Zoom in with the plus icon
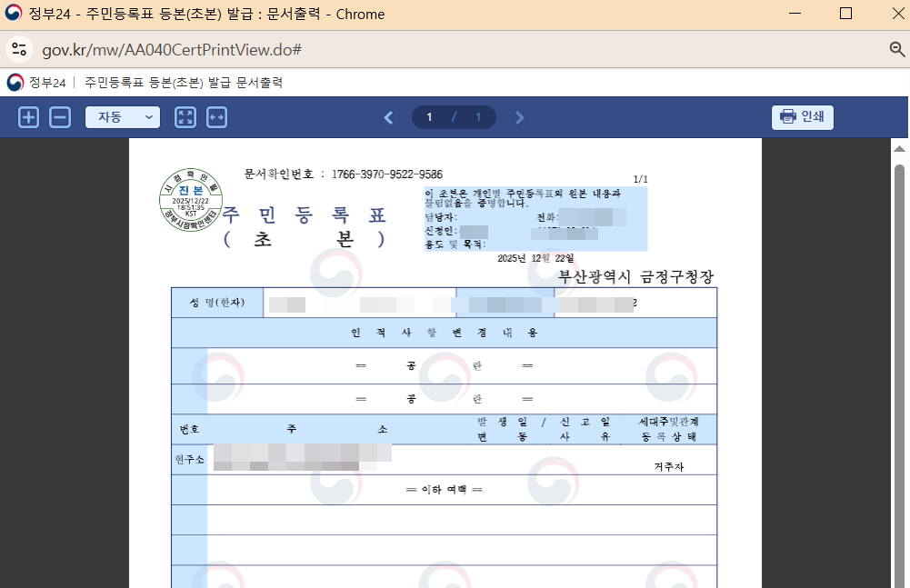 28,117
